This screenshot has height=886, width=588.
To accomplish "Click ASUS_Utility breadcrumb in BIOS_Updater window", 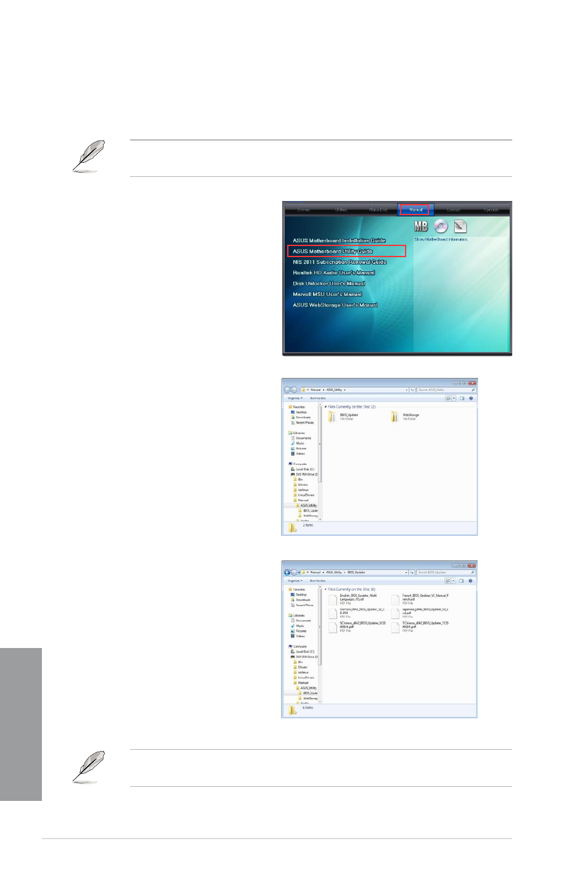I will [333, 572].
